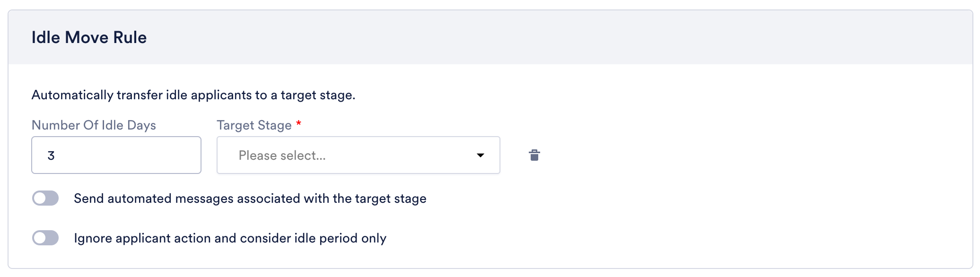Open the Target Stage combo box

click(x=358, y=155)
